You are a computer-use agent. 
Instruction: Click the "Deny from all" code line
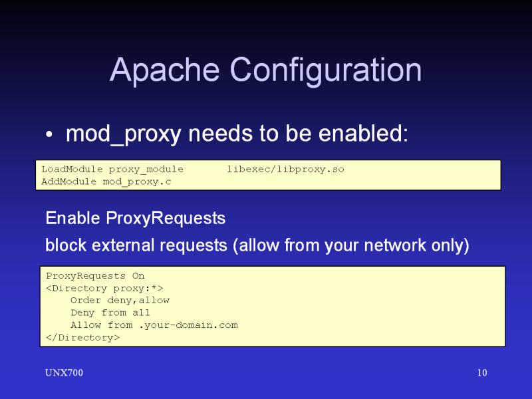point(110,313)
